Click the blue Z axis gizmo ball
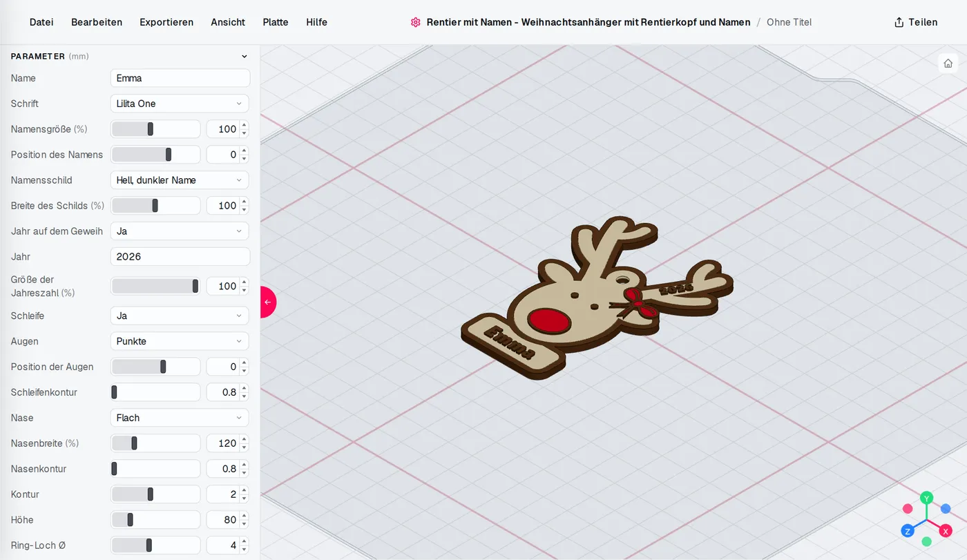 (907, 531)
